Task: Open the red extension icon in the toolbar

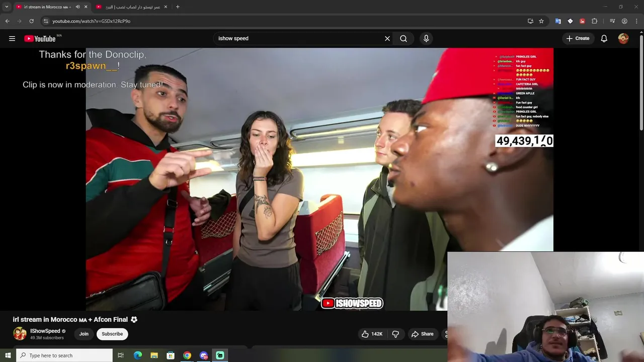Action: [582, 21]
